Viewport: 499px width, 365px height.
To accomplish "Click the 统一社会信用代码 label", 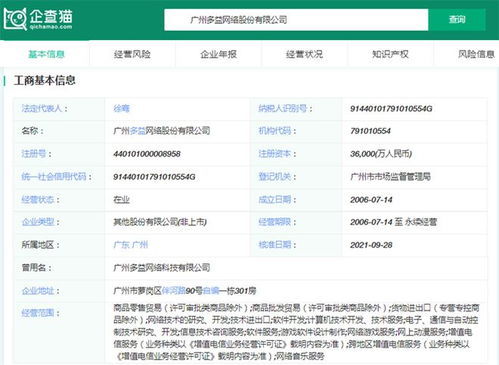I will pyautogui.click(x=54, y=177).
